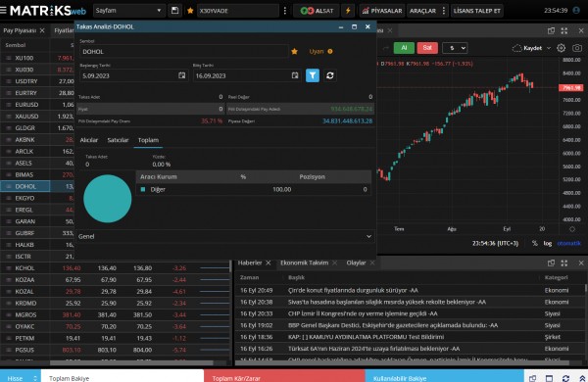588x382 pixels.
Task: Favorite DOHOL with the star icon
Action: coord(294,51)
